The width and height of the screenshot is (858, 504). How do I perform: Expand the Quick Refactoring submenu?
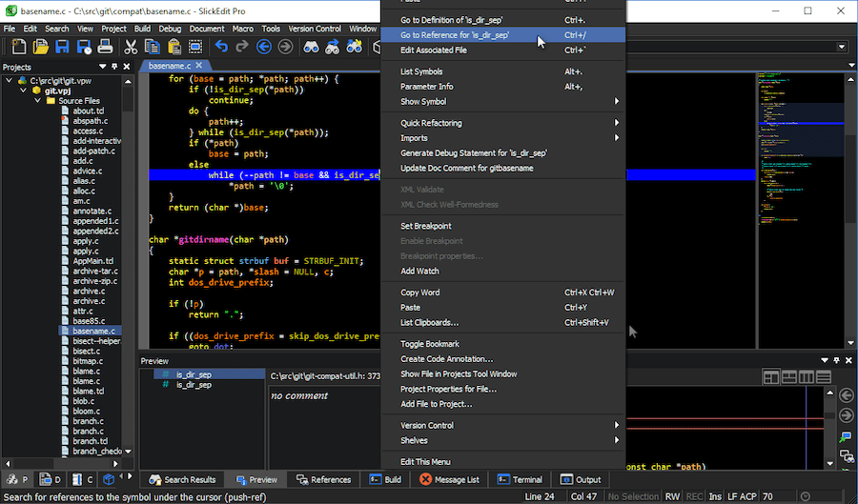point(617,123)
